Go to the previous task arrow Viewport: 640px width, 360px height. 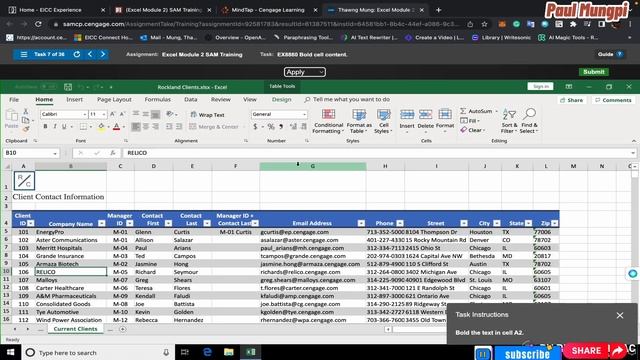[90, 54]
